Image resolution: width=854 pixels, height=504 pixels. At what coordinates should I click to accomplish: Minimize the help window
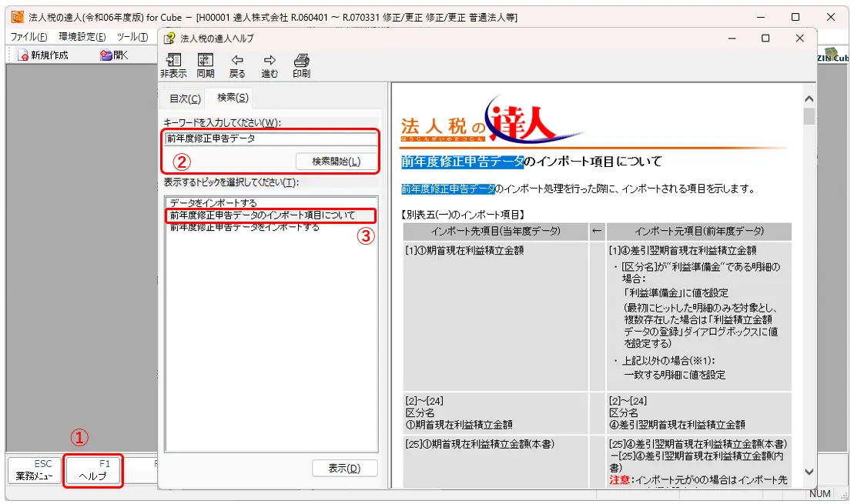click(x=732, y=38)
